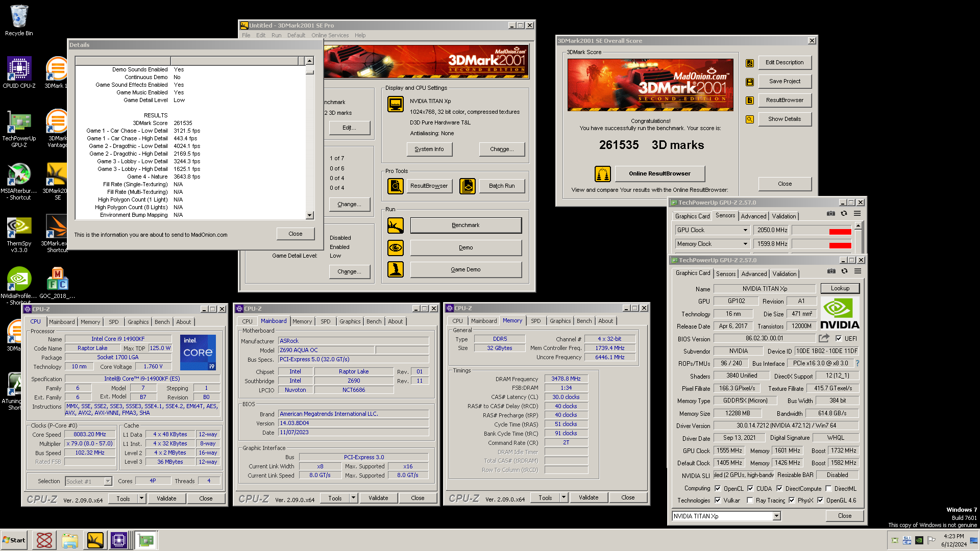
Task: Click Details list scrollbar down arrow
Action: point(309,215)
